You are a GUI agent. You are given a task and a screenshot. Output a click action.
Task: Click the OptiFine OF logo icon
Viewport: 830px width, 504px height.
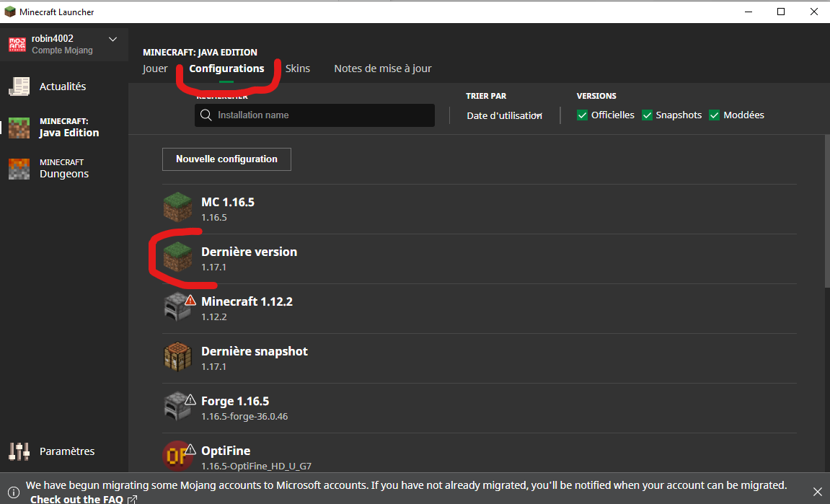(177, 455)
